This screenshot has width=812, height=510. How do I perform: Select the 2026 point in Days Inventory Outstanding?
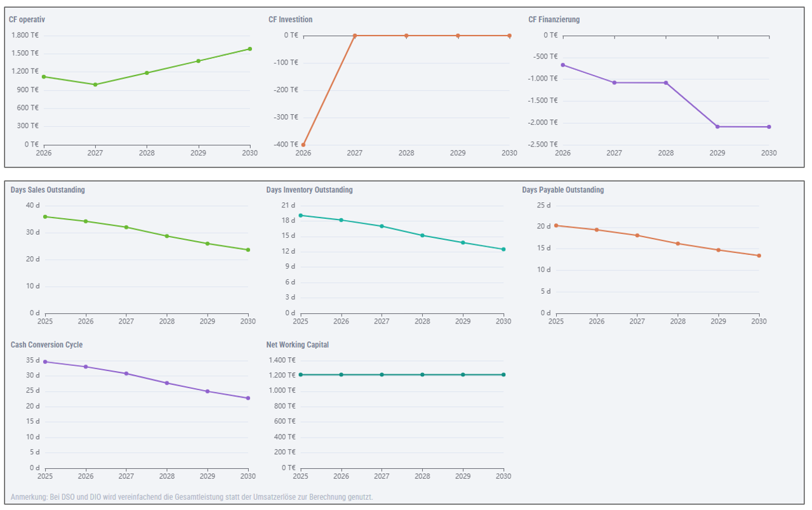tap(341, 220)
